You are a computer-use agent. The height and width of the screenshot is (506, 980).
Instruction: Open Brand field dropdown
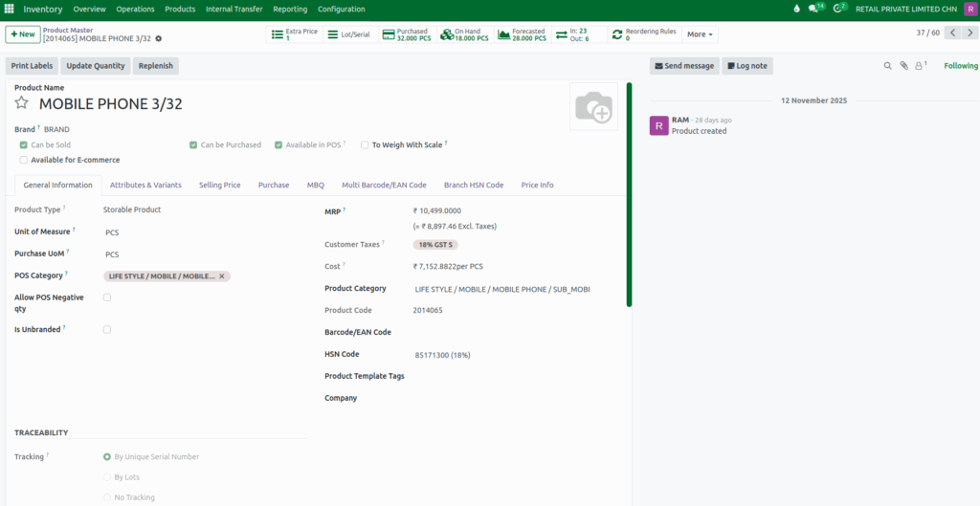point(56,129)
